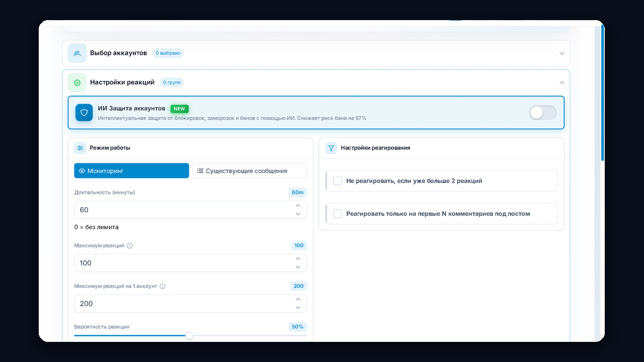Click the list icon in Существующие сообщения tab

point(200,171)
